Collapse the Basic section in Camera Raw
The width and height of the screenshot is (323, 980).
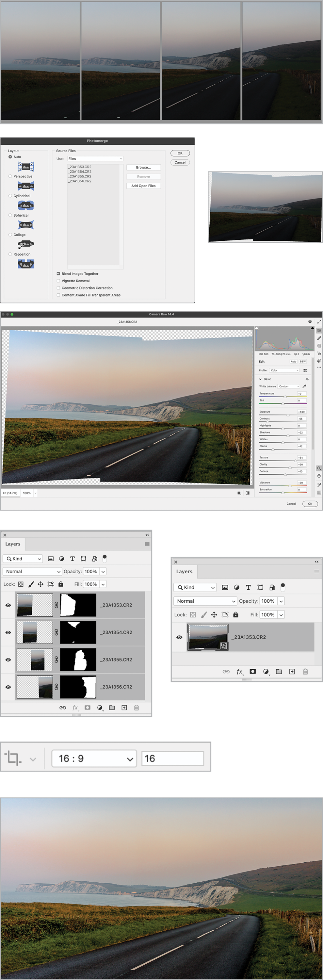click(x=260, y=379)
